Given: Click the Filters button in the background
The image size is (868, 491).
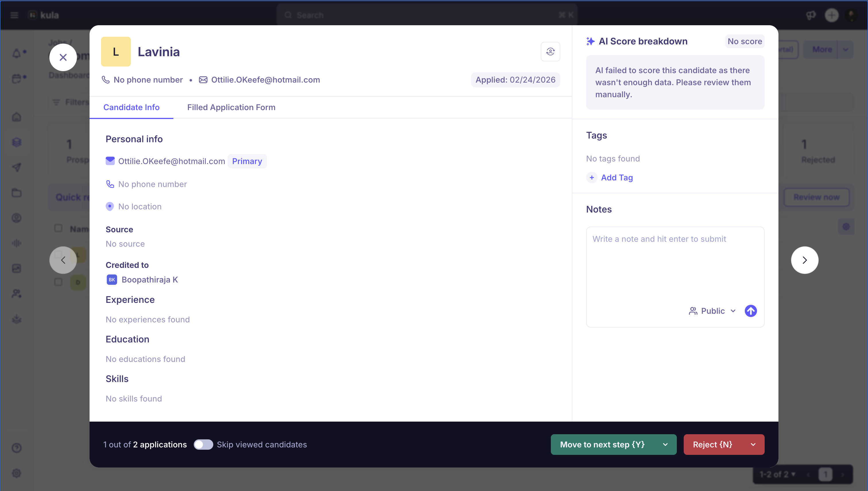Looking at the screenshot, I should pos(71,102).
